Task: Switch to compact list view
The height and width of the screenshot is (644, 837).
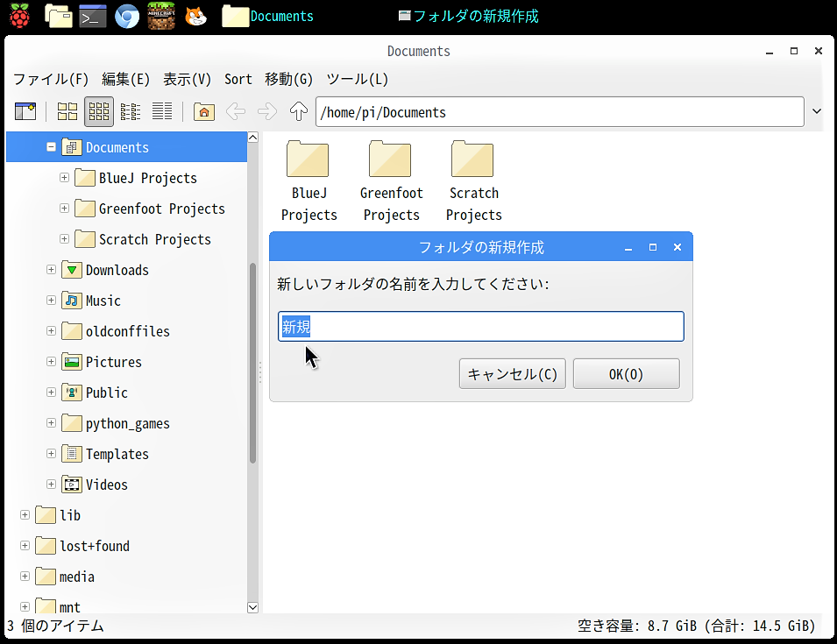Action: point(131,111)
